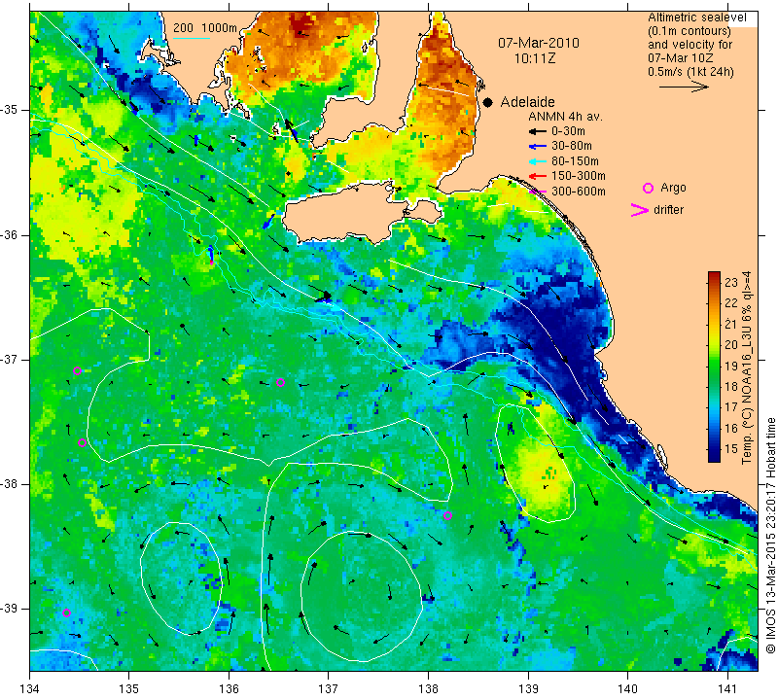Click the black 0-30m legend arrow

tap(537, 131)
